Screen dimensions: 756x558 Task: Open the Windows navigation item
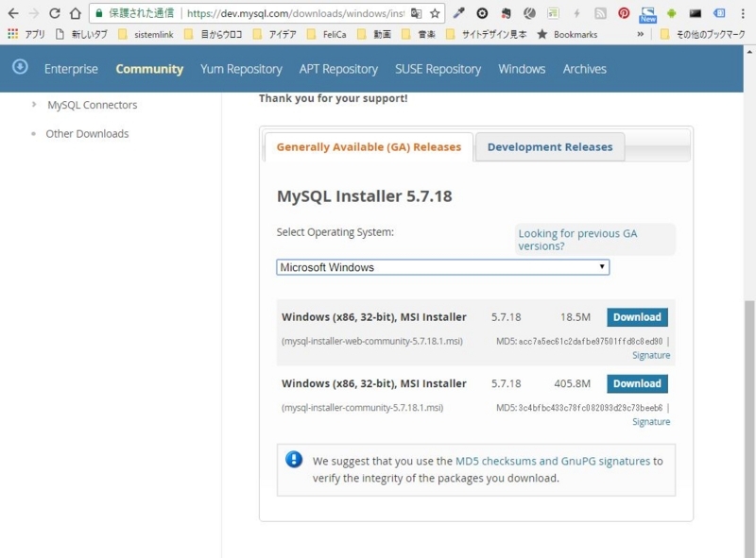(522, 69)
